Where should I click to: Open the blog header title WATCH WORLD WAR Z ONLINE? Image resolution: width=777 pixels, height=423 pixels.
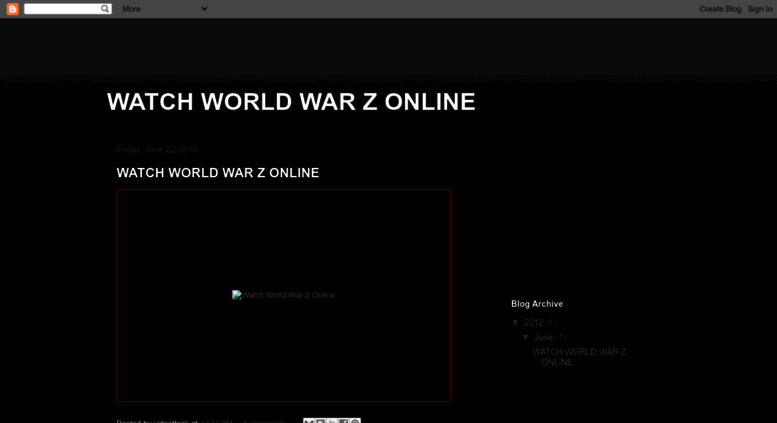point(291,102)
